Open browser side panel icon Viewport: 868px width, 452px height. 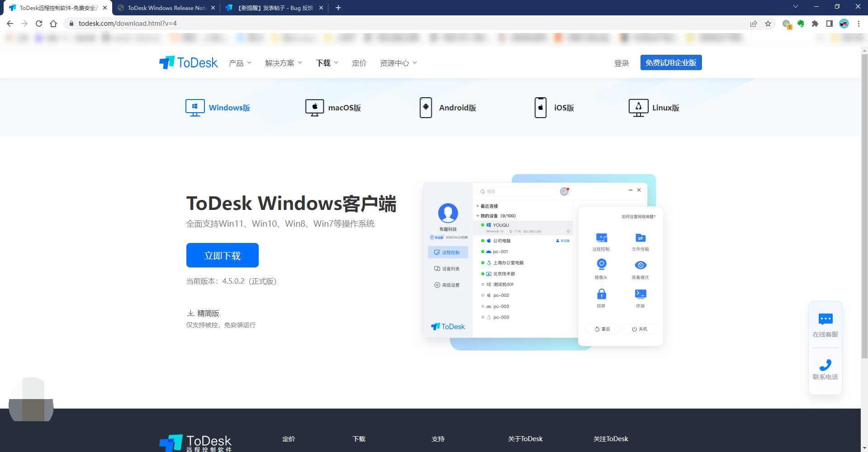point(830,24)
